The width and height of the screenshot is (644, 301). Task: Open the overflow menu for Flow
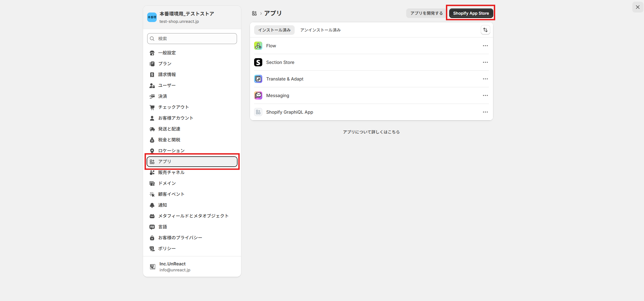(485, 46)
